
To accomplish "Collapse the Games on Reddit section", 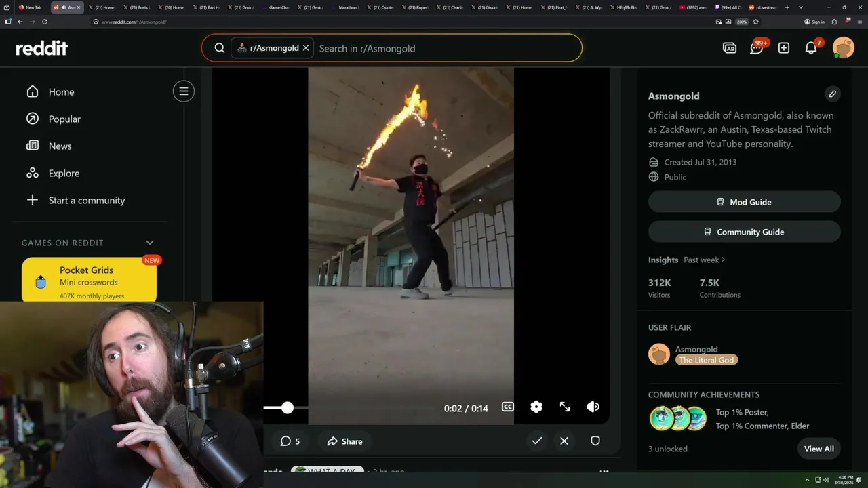I will pos(150,243).
